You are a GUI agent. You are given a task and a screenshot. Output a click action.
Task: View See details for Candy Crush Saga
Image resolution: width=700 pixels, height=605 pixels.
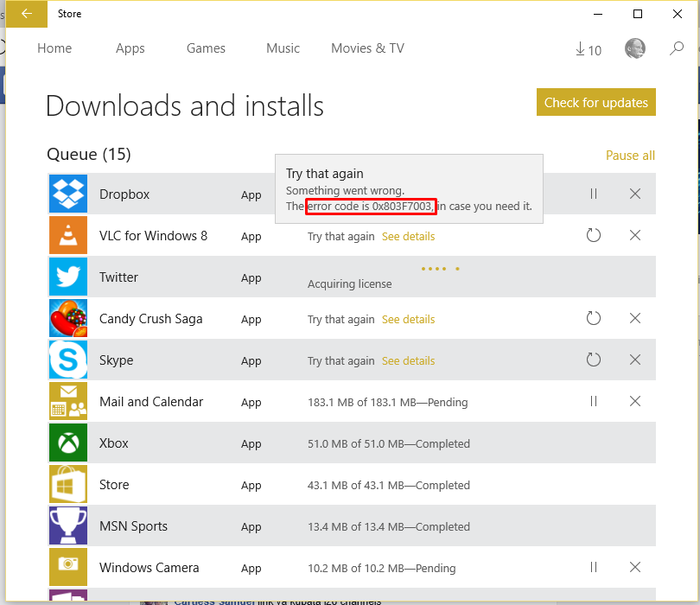pyautogui.click(x=408, y=319)
